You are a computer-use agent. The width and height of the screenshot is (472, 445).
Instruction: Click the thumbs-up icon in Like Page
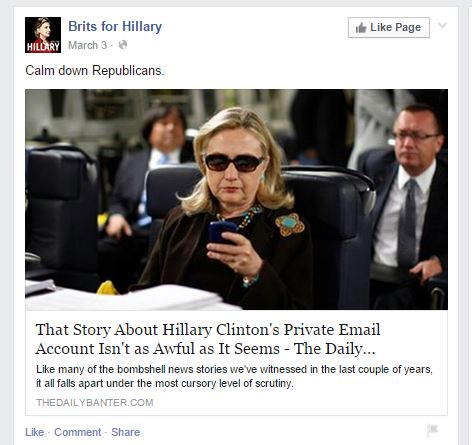point(361,28)
